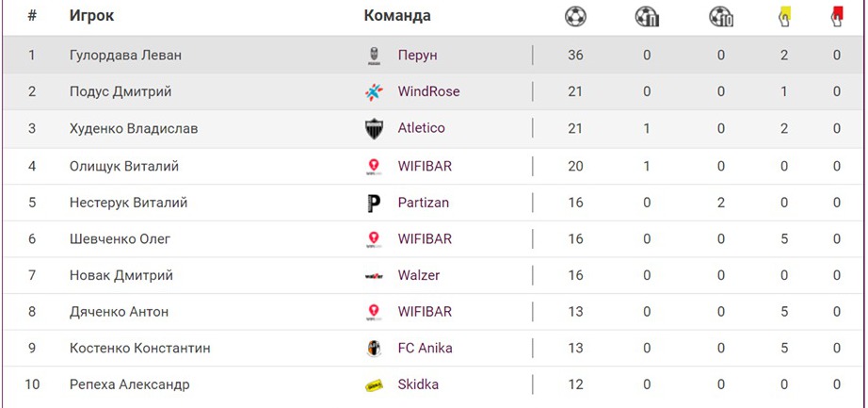Open the Partizan team page
The height and width of the screenshot is (408, 868).
[x=424, y=203]
